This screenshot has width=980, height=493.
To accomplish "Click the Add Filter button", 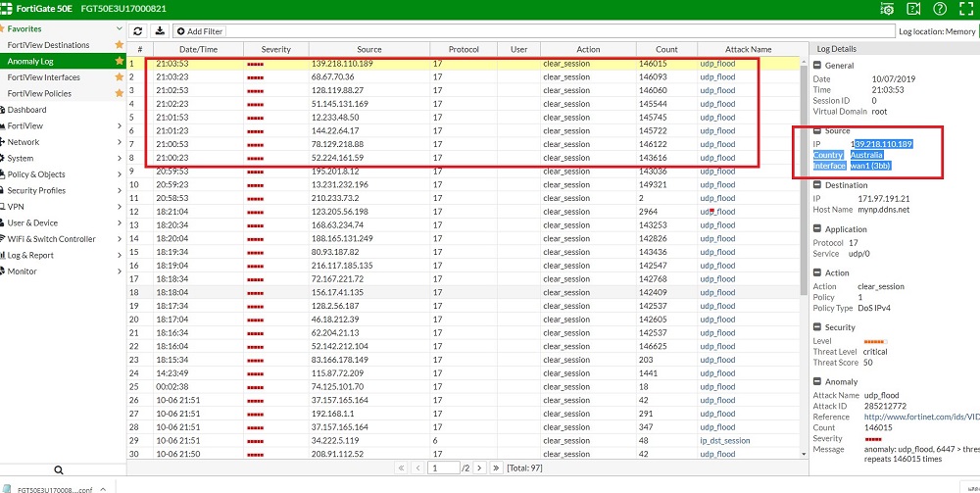I will [x=199, y=31].
